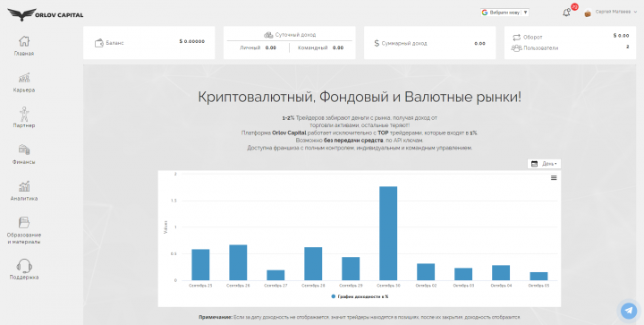Go to Карьера menu label
Image resolution: width=644 pixels, height=325 pixels.
click(24, 90)
